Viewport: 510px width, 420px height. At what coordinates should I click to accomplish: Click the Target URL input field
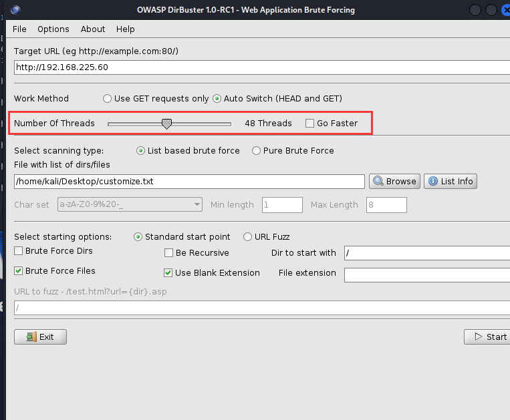point(262,67)
